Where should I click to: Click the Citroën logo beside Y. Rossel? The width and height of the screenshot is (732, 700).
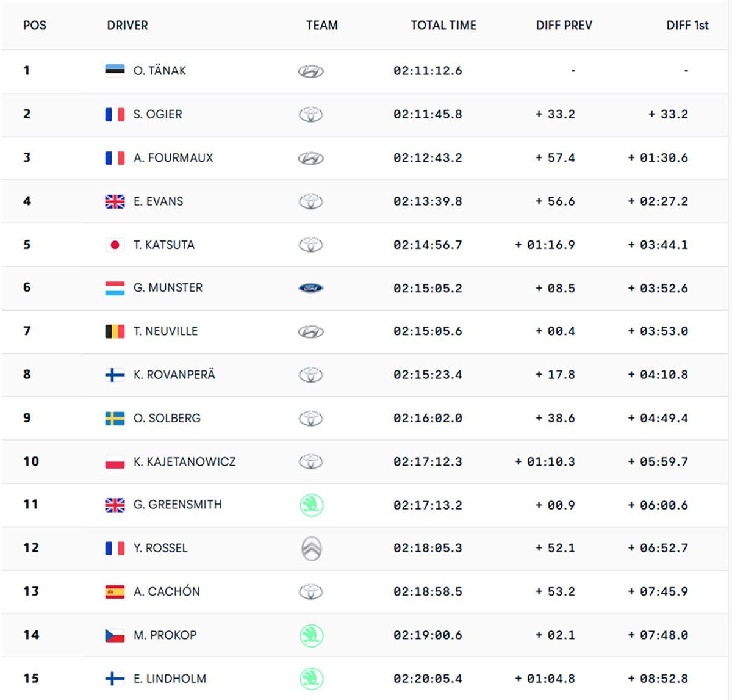(311, 548)
